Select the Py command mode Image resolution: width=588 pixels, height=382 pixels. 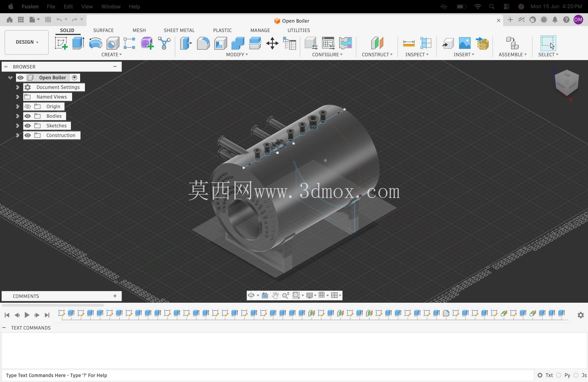click(x=559, y=375)
